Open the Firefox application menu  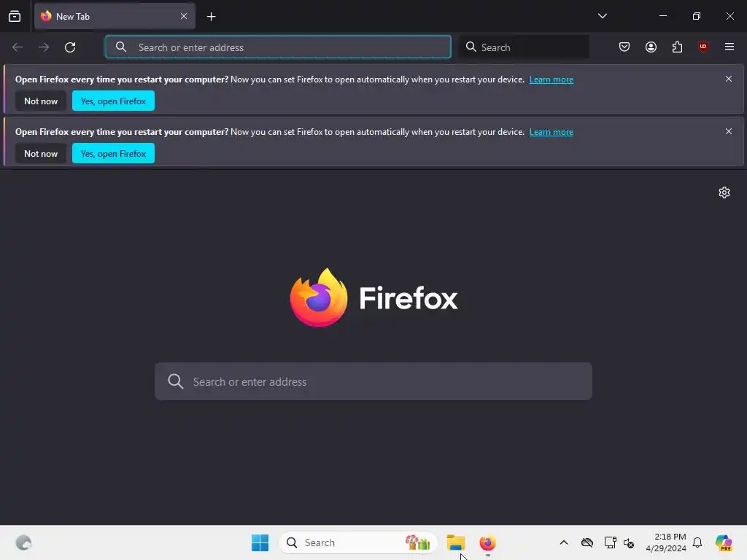(x=729, y=47)
